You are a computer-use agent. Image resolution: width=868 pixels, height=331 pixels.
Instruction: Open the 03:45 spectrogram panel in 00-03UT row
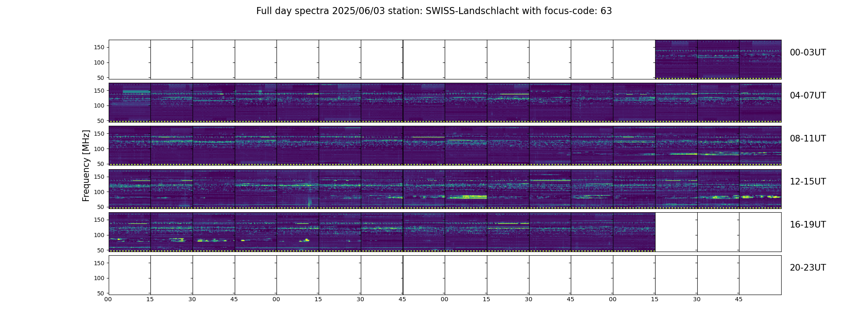tap(760, 60)
